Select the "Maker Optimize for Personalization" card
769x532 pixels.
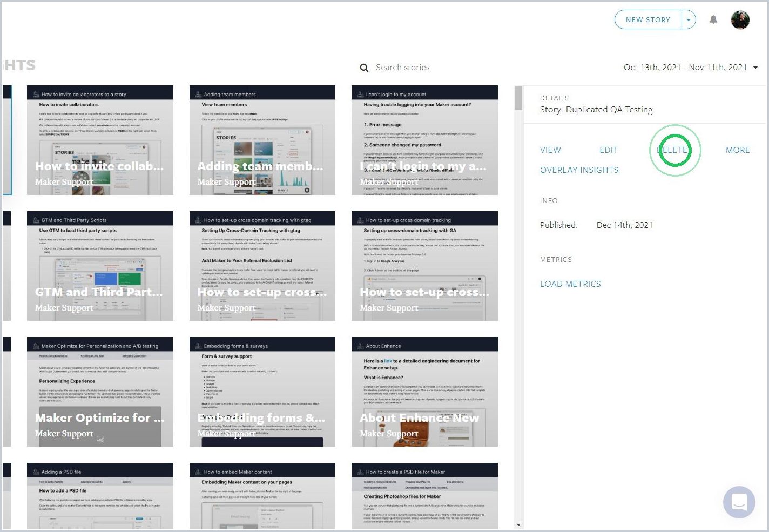[100, 392]
